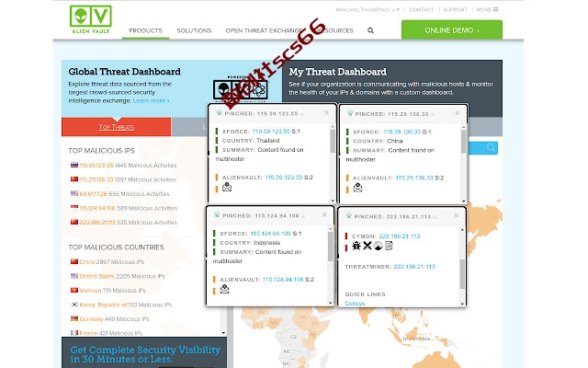This screenshot has width=588, height=368.
Task: Click the powered-by badge icons in banner
Action: [240, 89]
